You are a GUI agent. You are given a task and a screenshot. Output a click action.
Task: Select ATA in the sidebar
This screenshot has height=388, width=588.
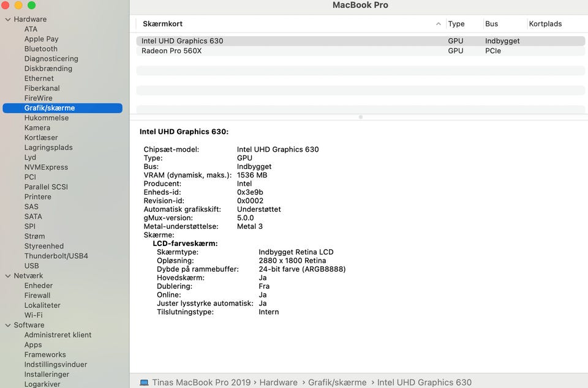(31, 29)
